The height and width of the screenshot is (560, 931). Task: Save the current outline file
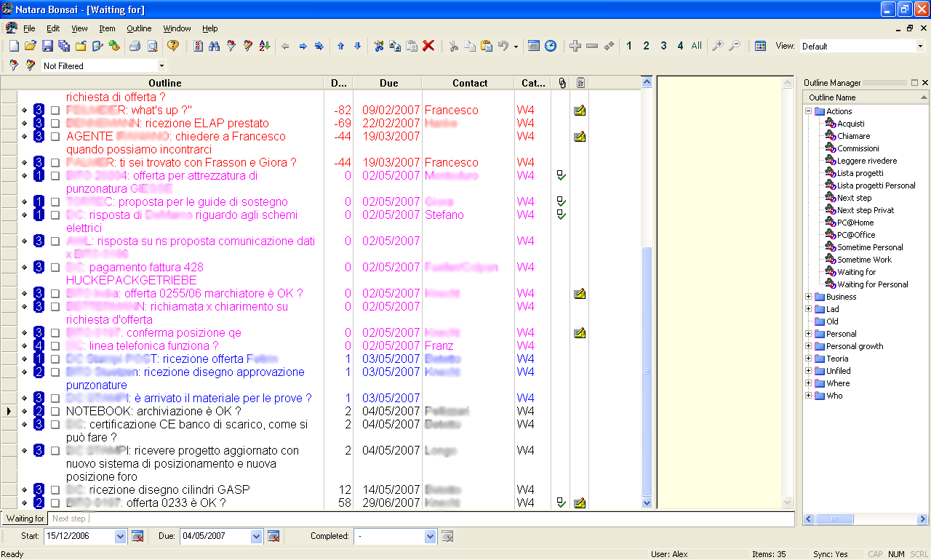click(x=47, y=46)
